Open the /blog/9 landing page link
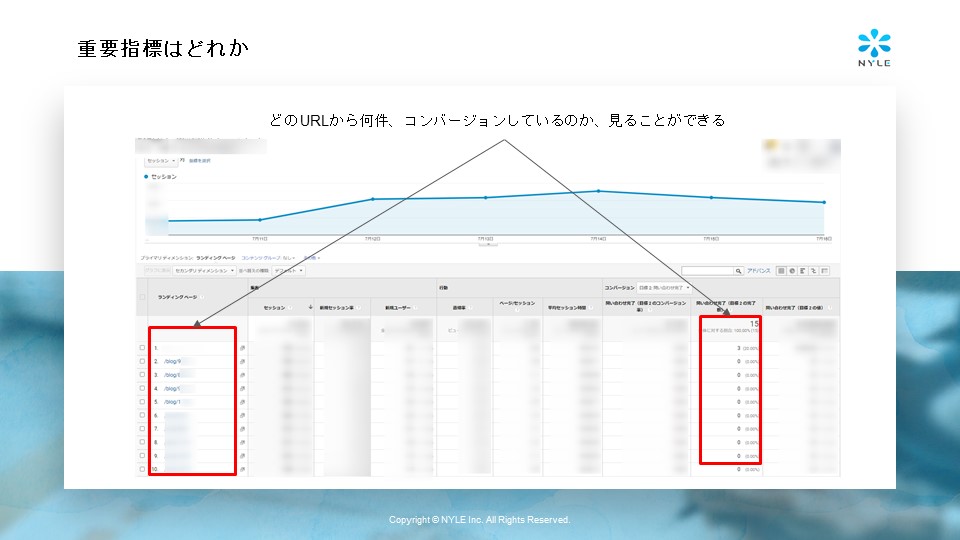The width and height of the screenshot is (960, 540). point(172,361)
